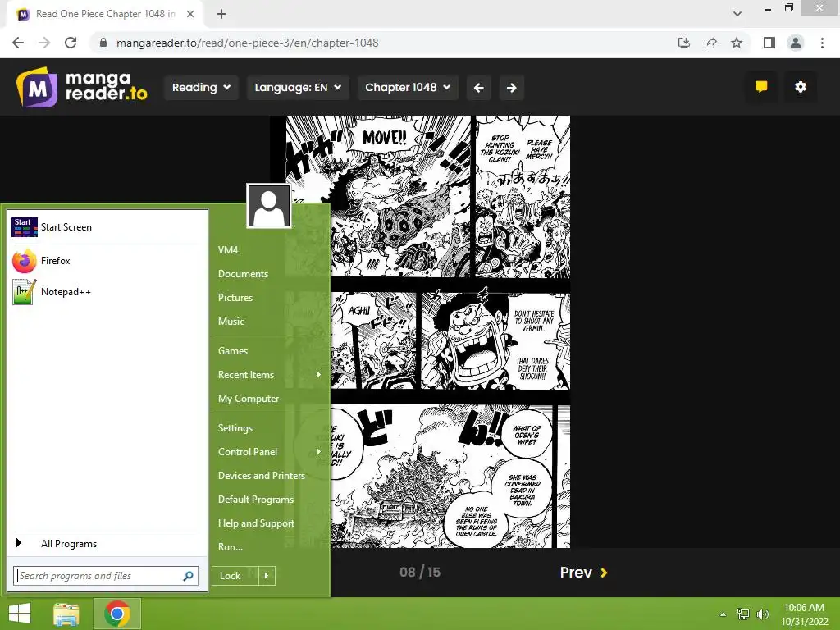Open VM4 user folder
The height and width of the screenshot is (630, 840).
[x=228, y=249]
